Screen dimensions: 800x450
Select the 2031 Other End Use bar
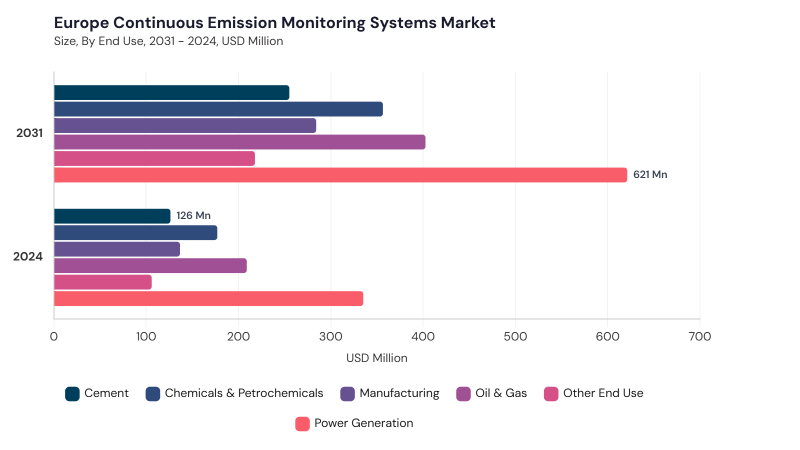tap(154, 159)
